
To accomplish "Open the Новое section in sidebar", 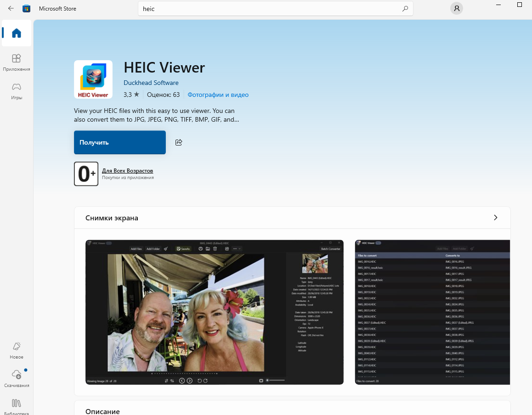I will pos(17,350).
